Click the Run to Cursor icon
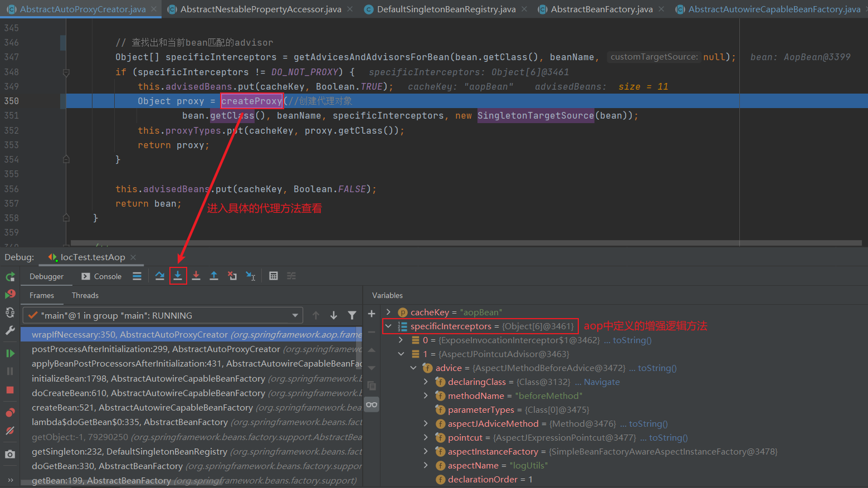 (251, 276)
